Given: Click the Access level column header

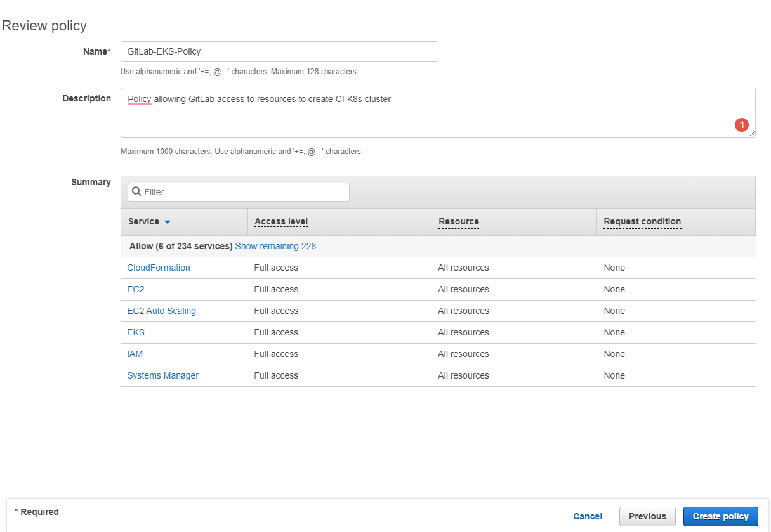Looking at the screenshot, I should coord(281,221).
